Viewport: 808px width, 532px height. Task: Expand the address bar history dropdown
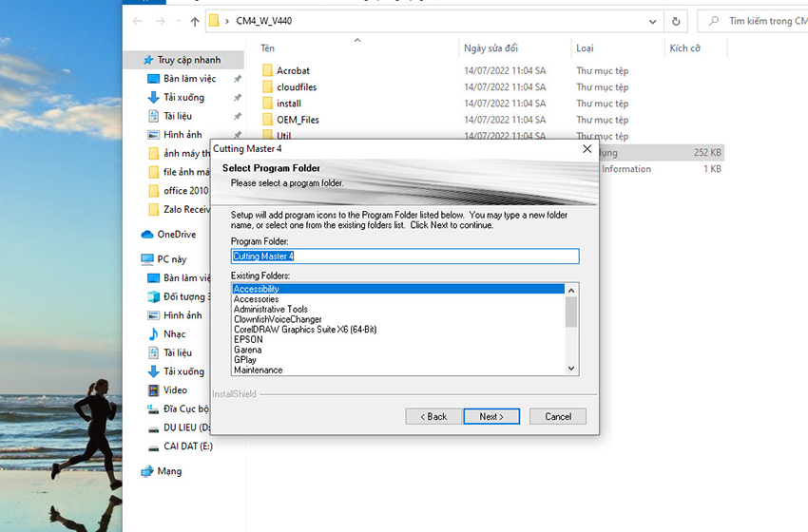point(652,21)
